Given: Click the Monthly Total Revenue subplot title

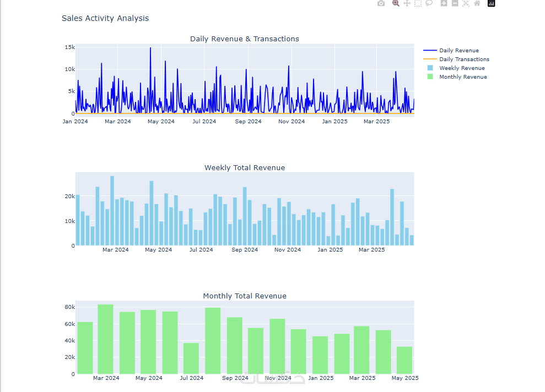Looking at the screenshot, I should pos(244,296).
